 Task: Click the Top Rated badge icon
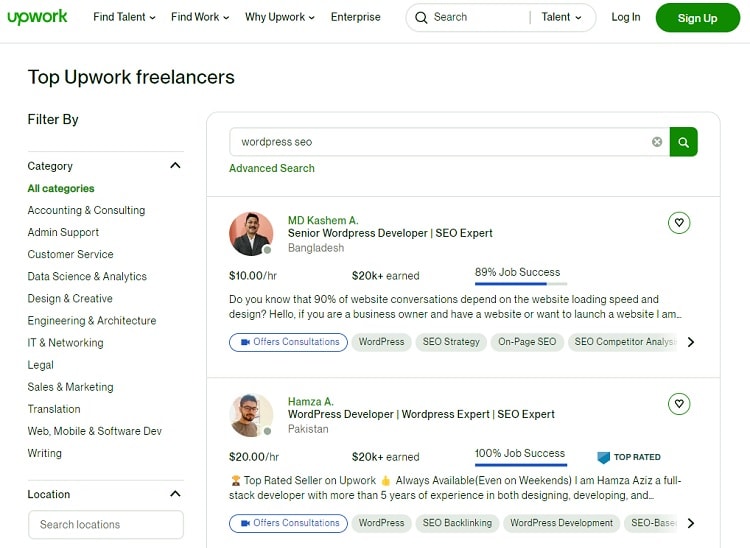pos(604,457)
